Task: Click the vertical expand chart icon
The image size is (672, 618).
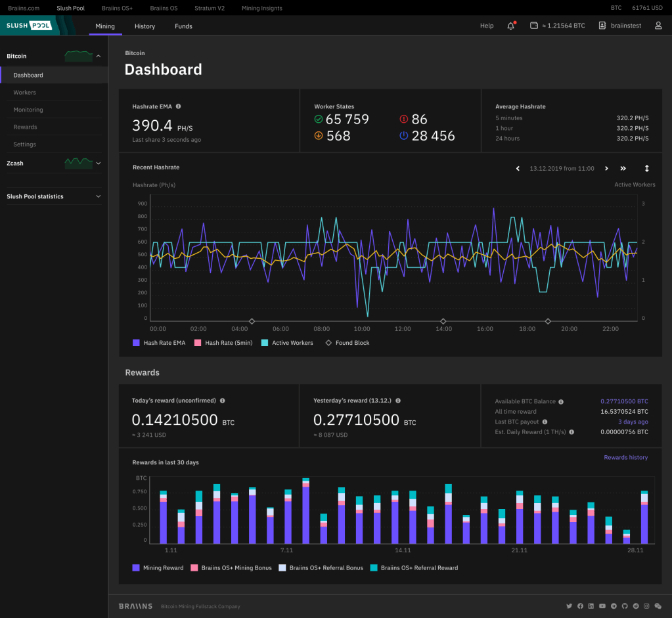Action: click(x=647, y=168)
